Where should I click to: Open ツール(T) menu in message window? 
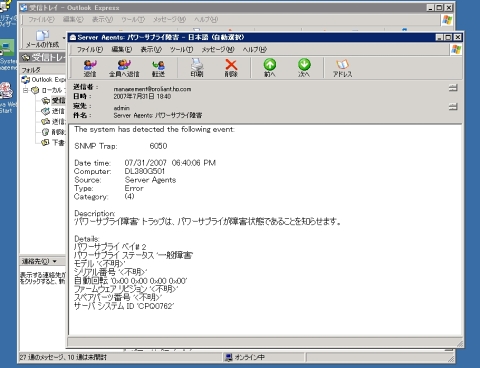tap(181, 50)
